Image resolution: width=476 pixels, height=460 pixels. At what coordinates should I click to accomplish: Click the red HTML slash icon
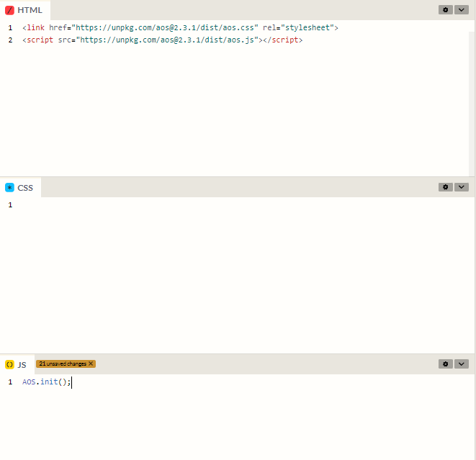click(x=9, y=10)
